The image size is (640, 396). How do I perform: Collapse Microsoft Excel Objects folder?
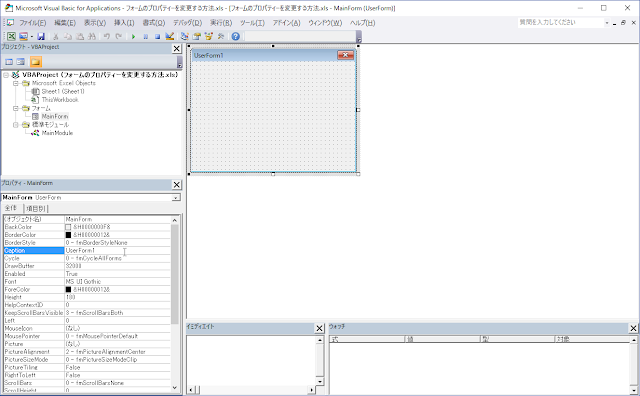coord(16,83)
